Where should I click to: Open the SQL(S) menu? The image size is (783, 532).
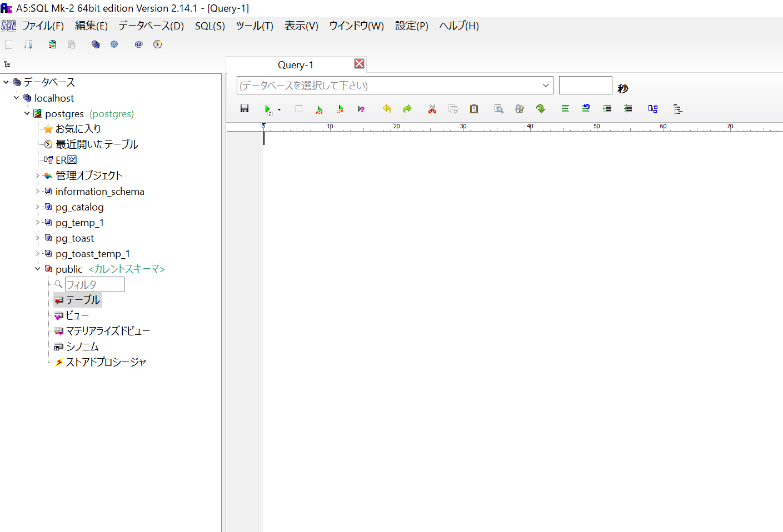point(210,26)
